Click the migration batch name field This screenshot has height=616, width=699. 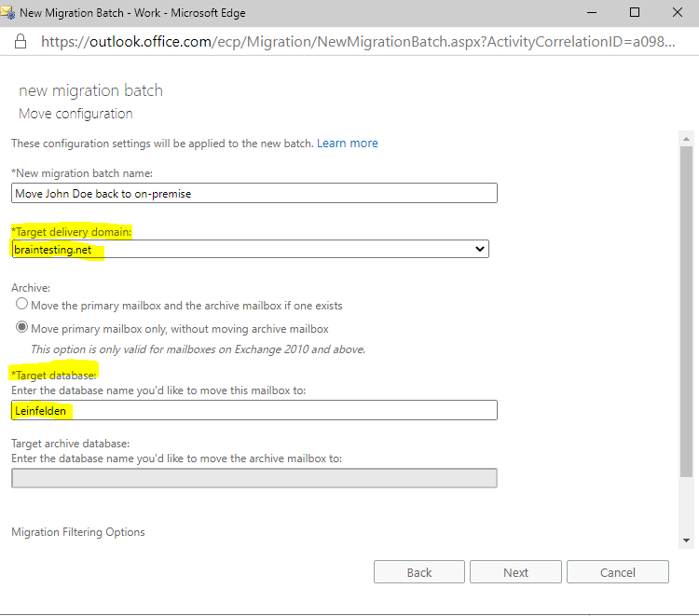(x=254, y=193)
